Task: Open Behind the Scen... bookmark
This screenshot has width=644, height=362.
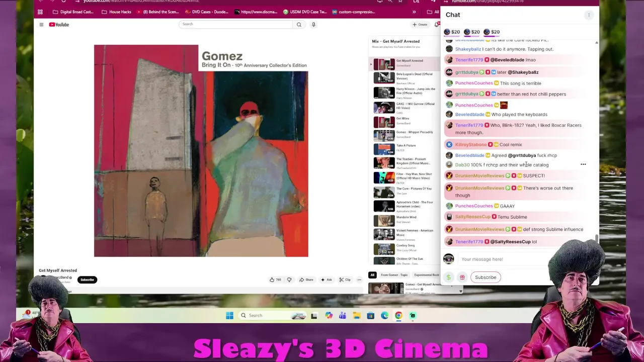Action: click(x=157, y=12)
